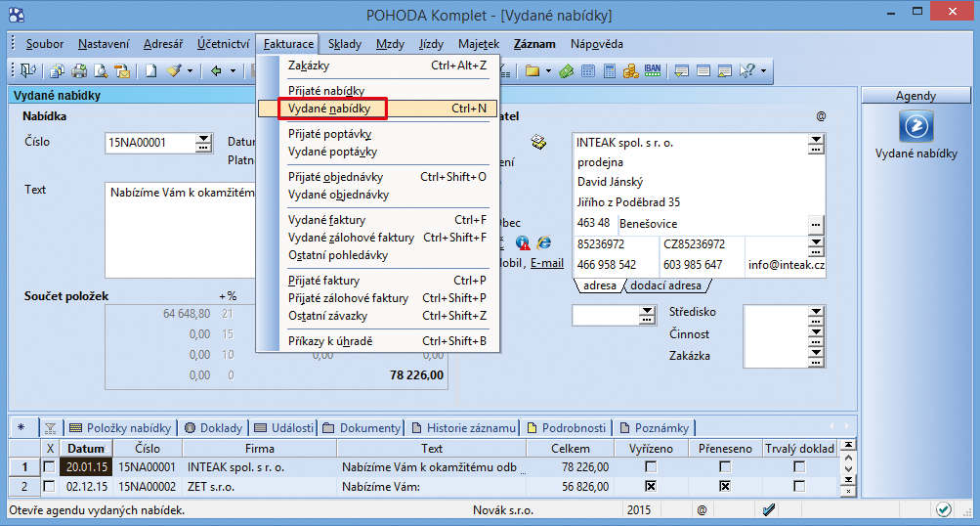Viewport: 980px width, 526px height.
Task: Click the green back arrow icon
Action: [216, 70]
